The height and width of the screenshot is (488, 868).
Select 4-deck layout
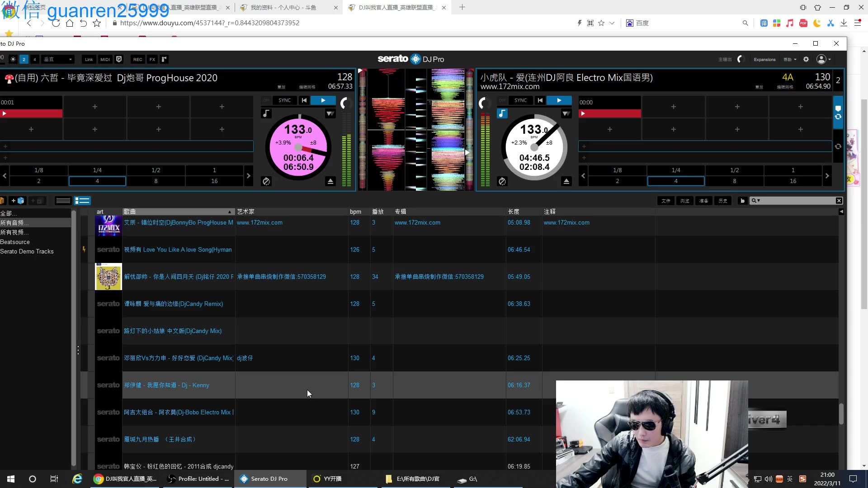click(x=35, y=59)
